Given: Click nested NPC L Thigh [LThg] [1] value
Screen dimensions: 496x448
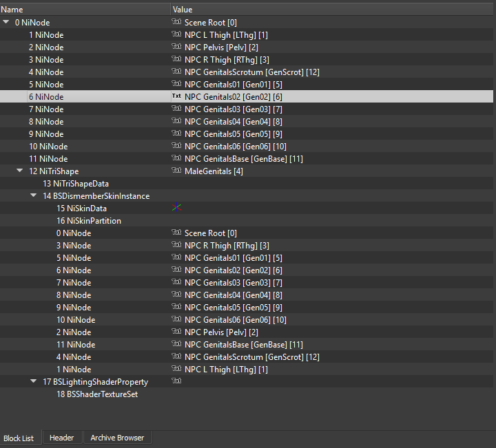Looking at the screenshot, I should [226, 370].
